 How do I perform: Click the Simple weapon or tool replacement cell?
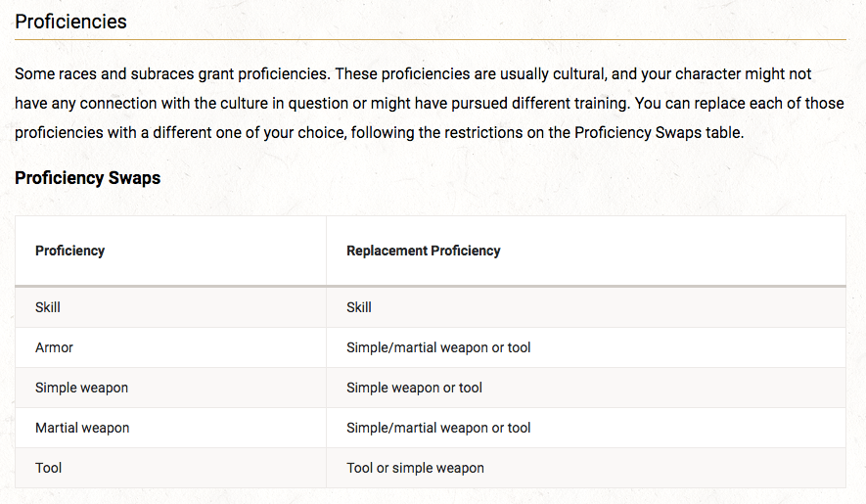pos(414,388)
